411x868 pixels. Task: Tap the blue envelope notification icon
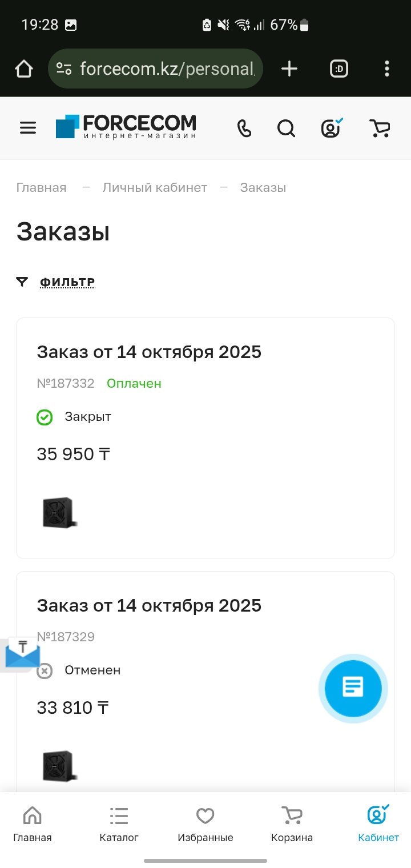tap(22, 654)
